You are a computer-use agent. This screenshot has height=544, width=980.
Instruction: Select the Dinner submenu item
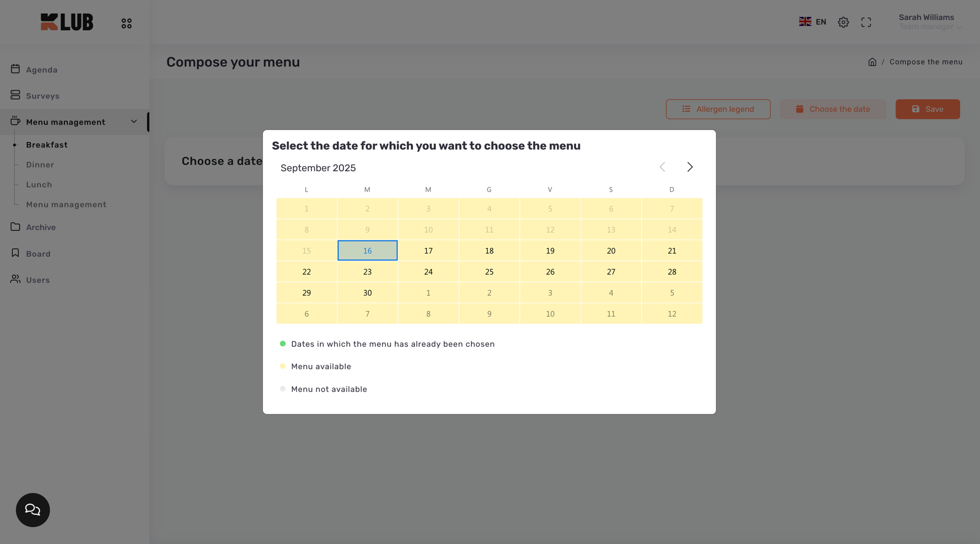click(40, 165)
